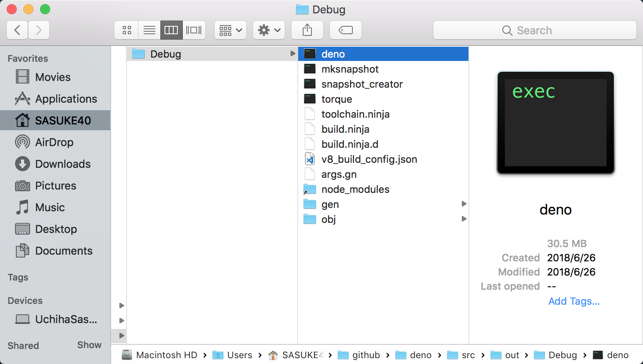
Task: Select the mksnapshot executable
Action: tap(383, 69)
